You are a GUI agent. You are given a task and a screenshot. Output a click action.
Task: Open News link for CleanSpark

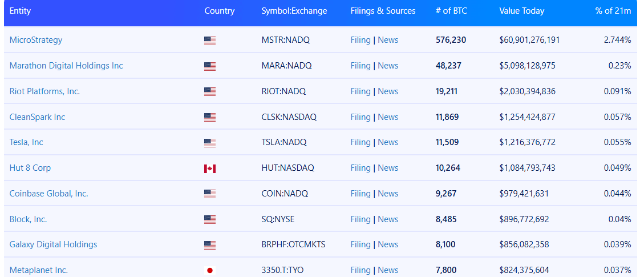[388, 117]
